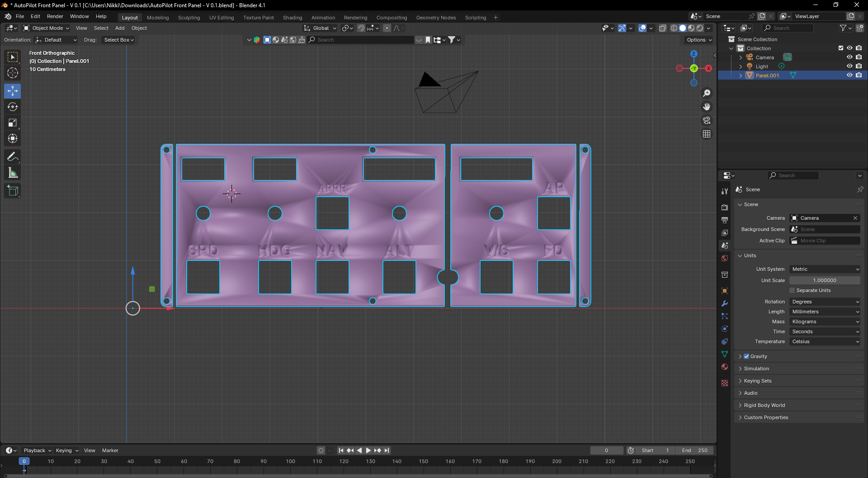This screenshot has height=478, width=868.
Task: Open the timeline Marker menu
Action: click(110, 450)
